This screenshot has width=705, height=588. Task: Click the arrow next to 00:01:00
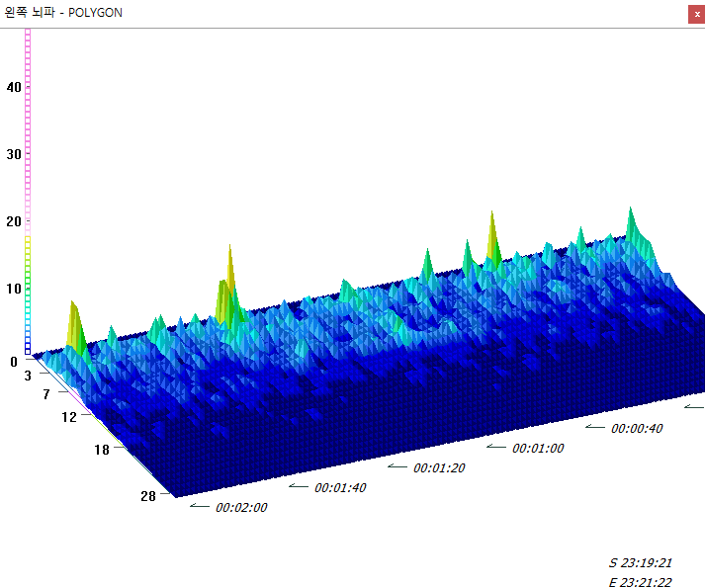(496, 447)
